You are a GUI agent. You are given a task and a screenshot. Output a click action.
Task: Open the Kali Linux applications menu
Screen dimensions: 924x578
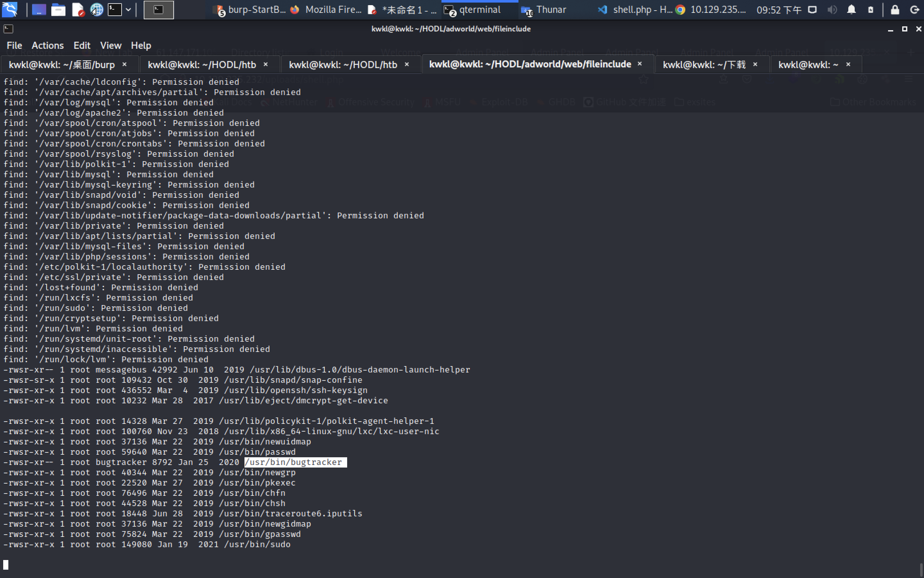[x=10, y=10]
